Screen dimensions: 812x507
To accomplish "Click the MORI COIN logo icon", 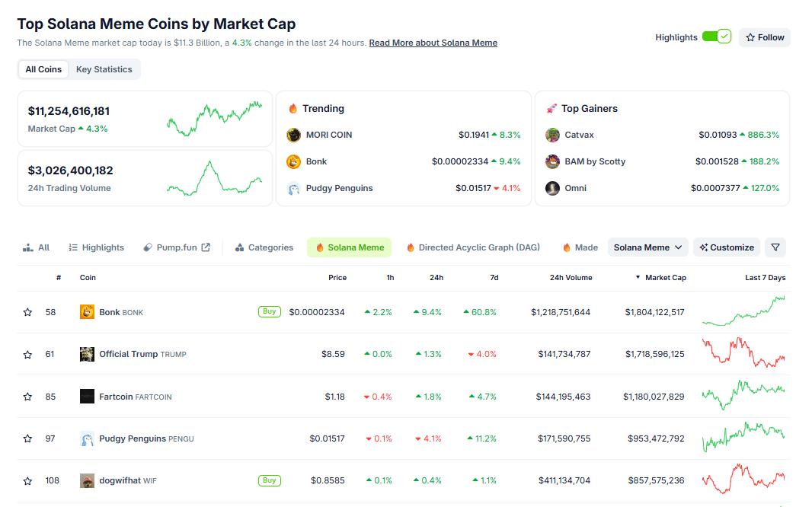I will 293,135.
